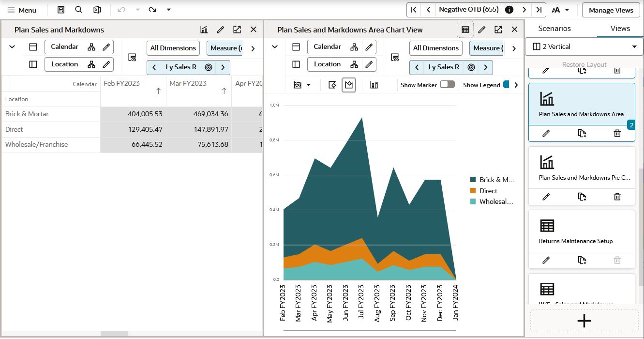Collapse the left pane dimension chevron
Image resolution: width=644 pixels, height=339 pixels.
click(12, 47)
